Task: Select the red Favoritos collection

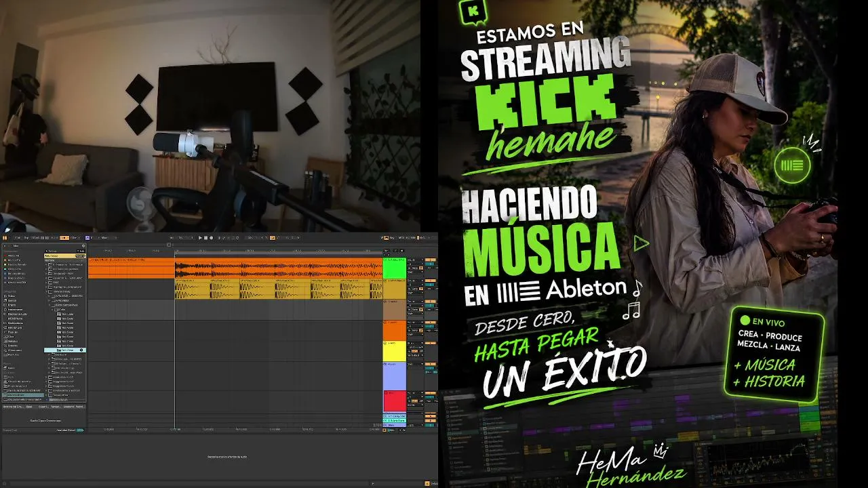Action: pos(14,256)
